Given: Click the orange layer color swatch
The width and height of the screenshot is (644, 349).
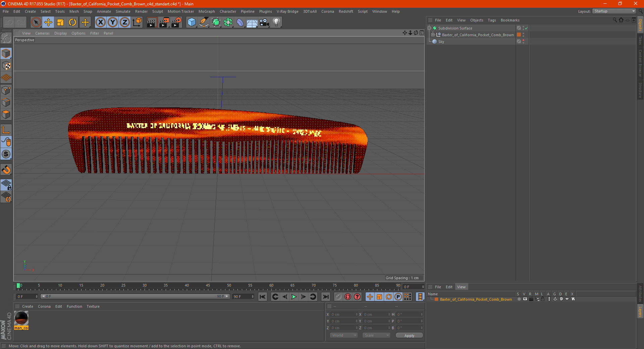Looking at the screenshot, I should tap(436, 299).
